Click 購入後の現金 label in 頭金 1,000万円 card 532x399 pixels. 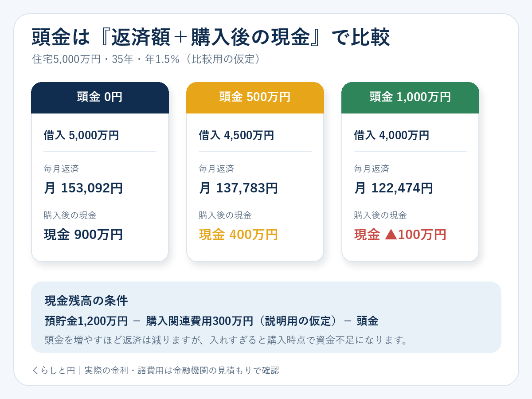click(x=380, y=215)
